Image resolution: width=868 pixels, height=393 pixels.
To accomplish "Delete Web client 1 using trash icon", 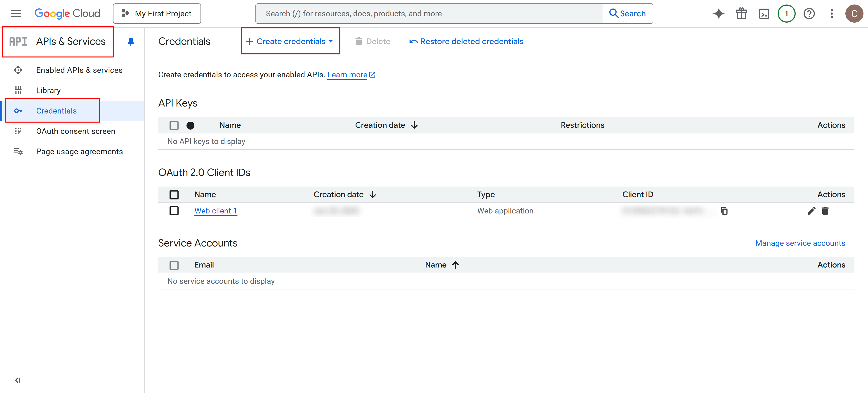I will click(825, 211).
